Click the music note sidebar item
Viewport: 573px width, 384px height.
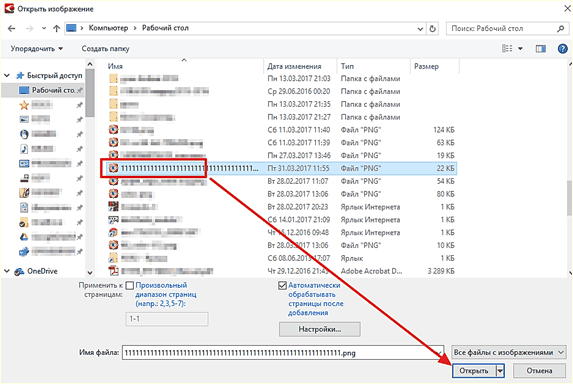[x=24, y=149]
